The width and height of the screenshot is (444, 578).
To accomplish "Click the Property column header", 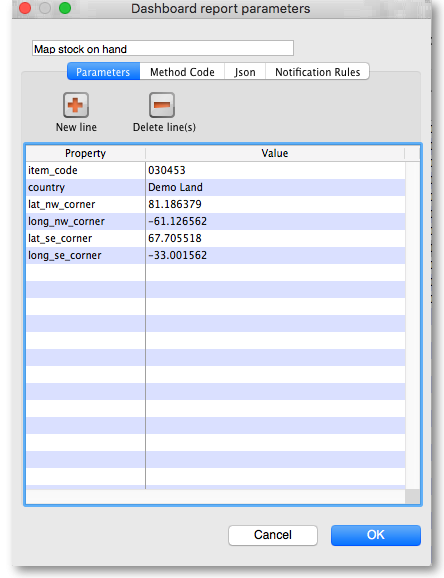I will coord(86,153).
